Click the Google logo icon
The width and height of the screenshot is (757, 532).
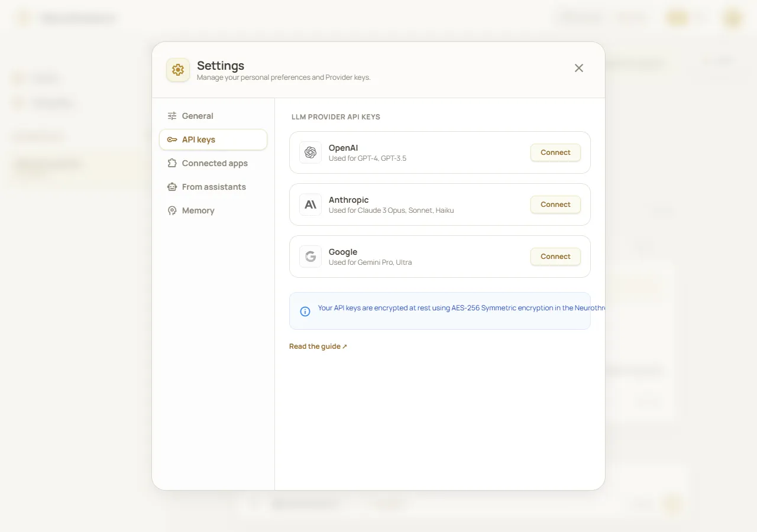310,257
